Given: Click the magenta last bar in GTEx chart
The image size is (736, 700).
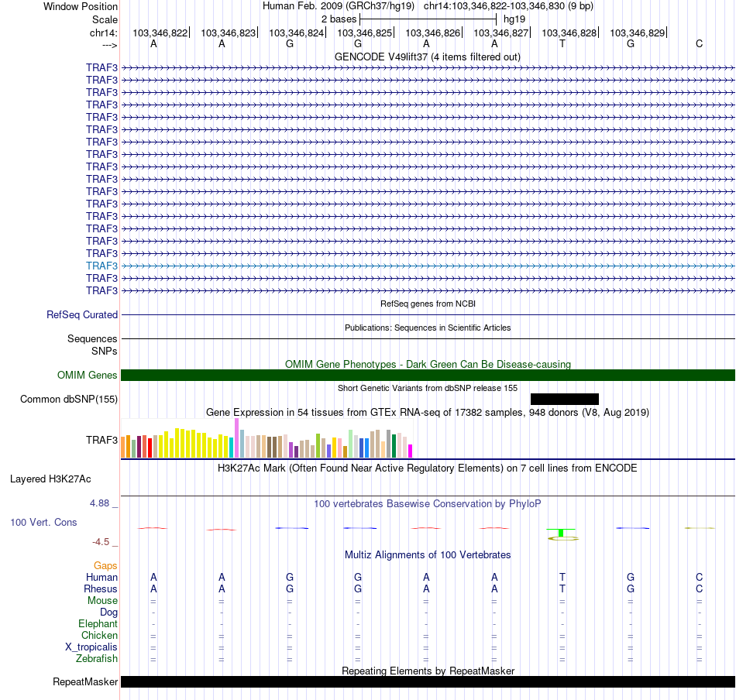Looking at the screenshot, I should point(411,451).
